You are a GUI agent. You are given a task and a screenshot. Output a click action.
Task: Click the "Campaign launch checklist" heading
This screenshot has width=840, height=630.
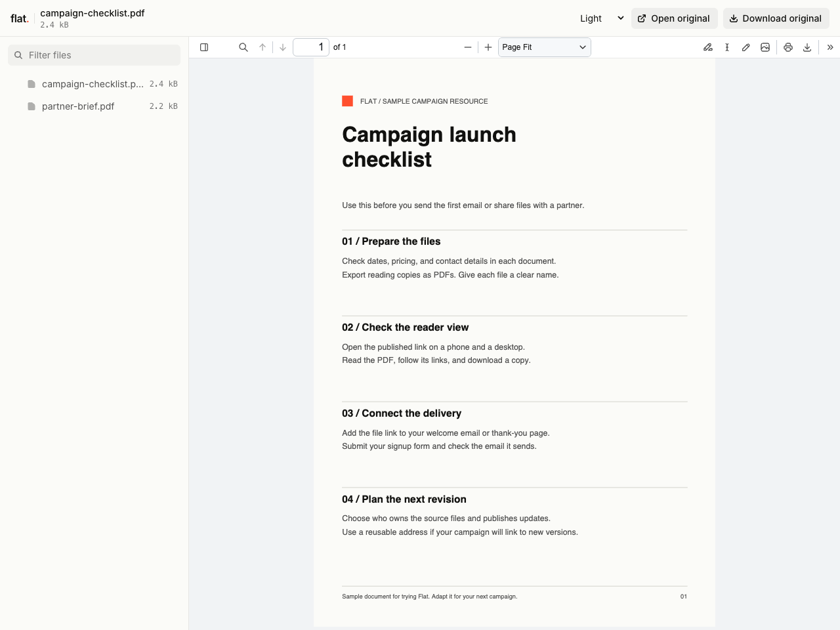pyautogui.click(x=429, y=147)
